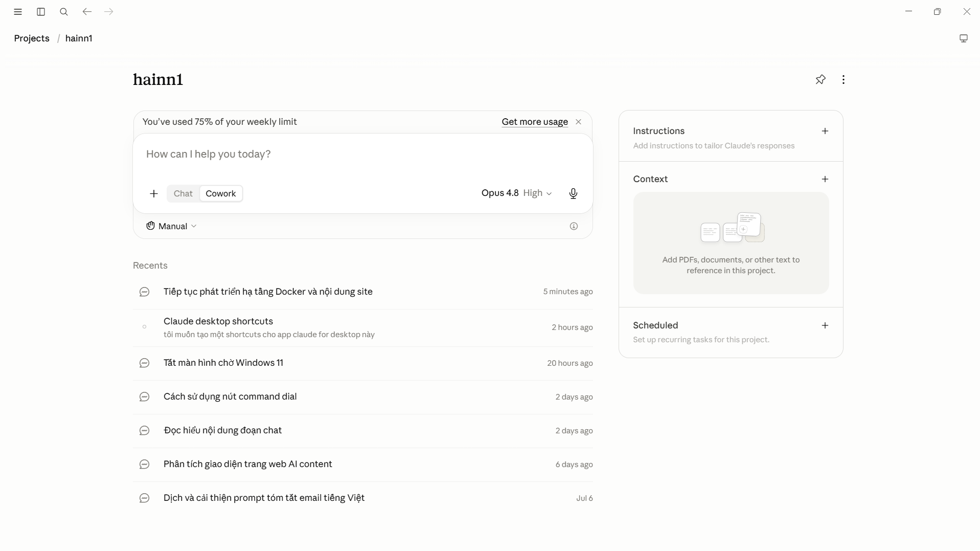
Task: Go forward with the right arrow
Action: click(109, 12)
